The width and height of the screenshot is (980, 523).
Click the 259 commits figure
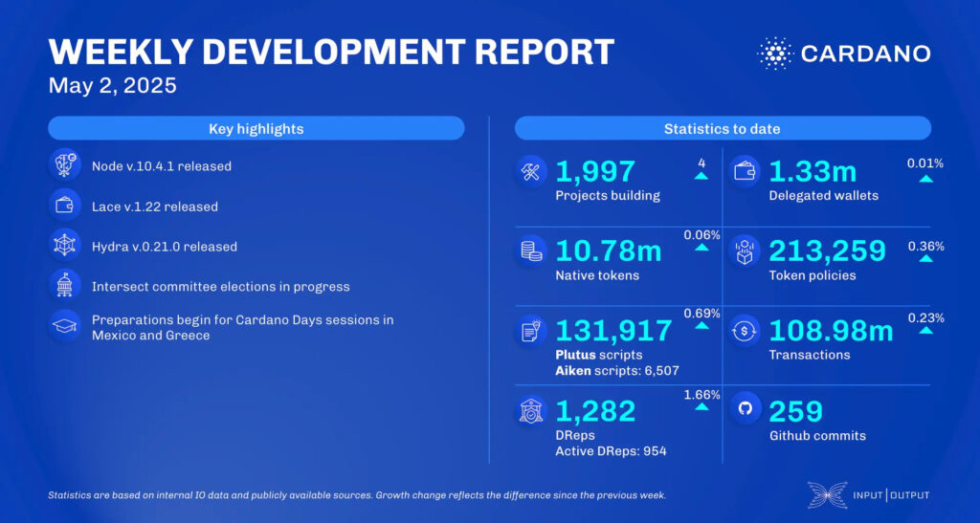point(796,411)
